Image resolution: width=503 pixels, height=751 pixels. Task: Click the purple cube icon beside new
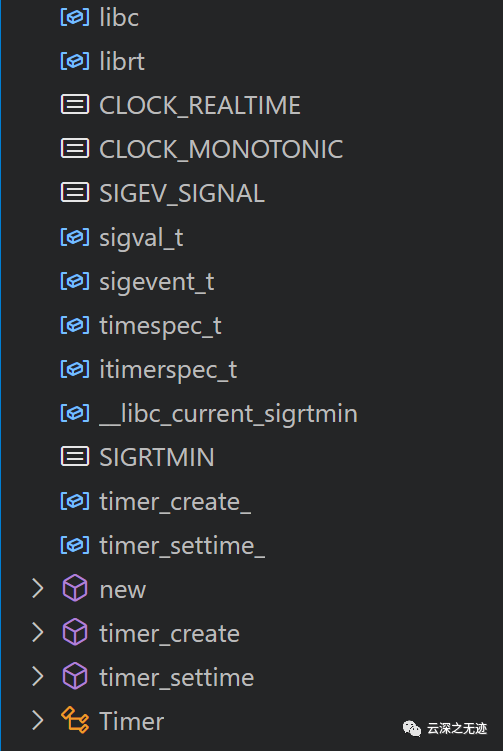[75, 588]
